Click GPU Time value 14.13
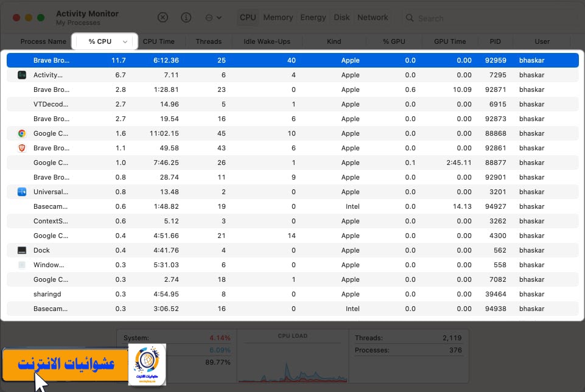585x392 pixels. [x=462, y=206]
